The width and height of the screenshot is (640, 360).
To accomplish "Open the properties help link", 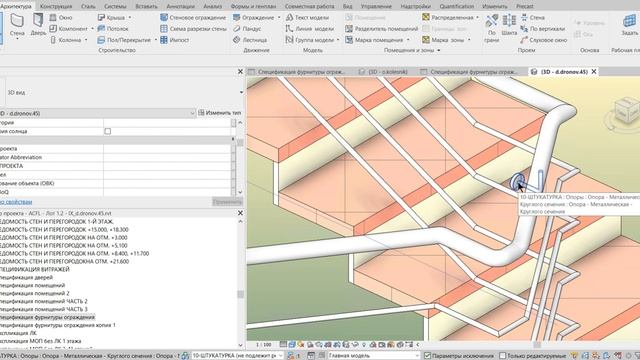I will tap(16, 202).
